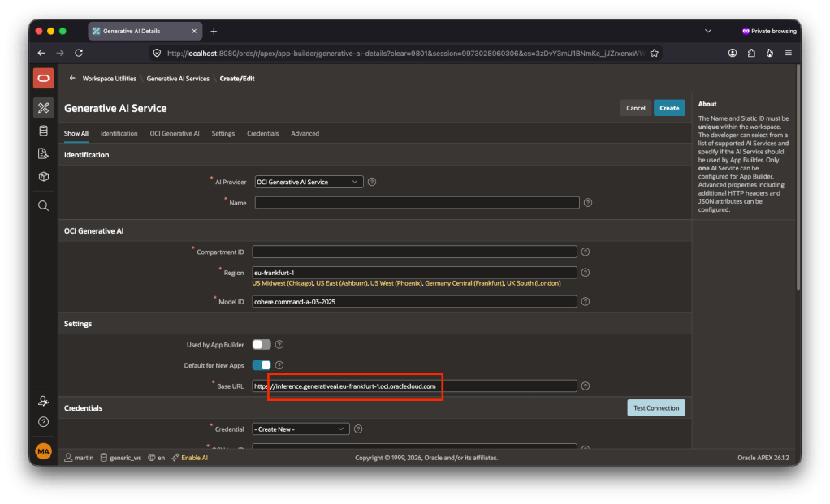Select Germany Central (Frankfurt) region link
The image size is (830, 504).
(x=465, y=283)
